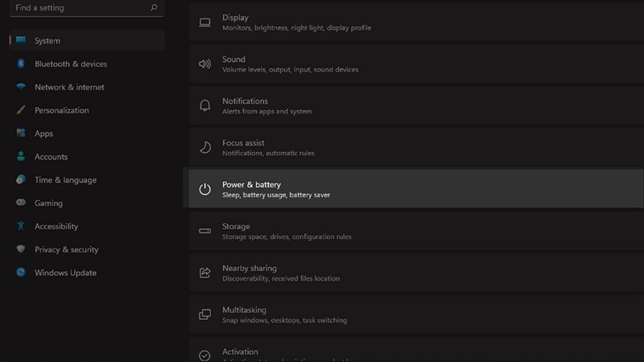Open Focus assist settings title

tap(243, 143)
